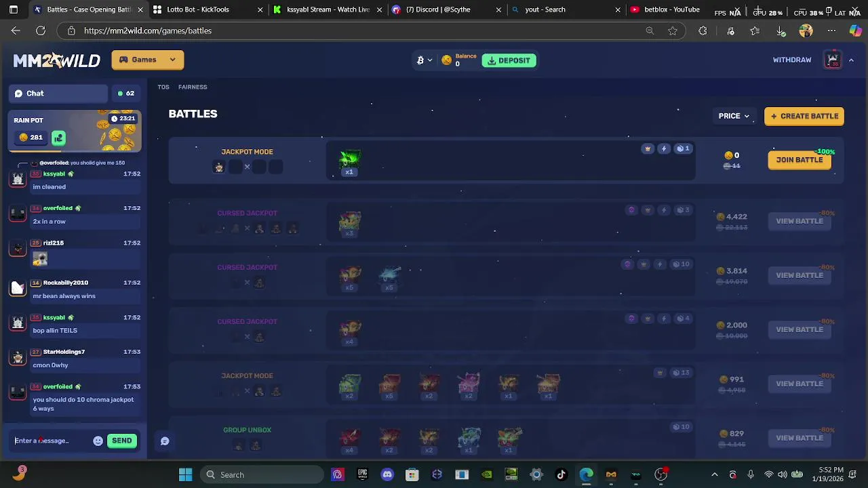Open the emoji picker in chat
868x488 pixels.
point(98,441)
